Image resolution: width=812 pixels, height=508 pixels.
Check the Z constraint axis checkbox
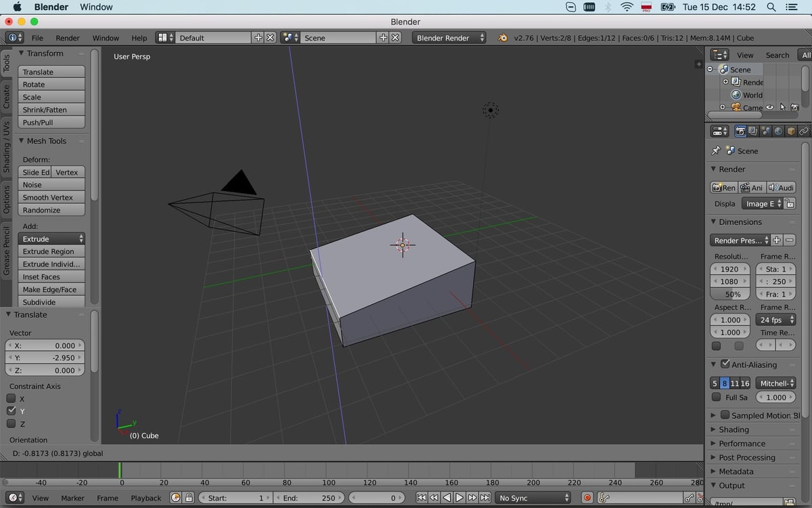pyautogui.click(x=10, y=423)
